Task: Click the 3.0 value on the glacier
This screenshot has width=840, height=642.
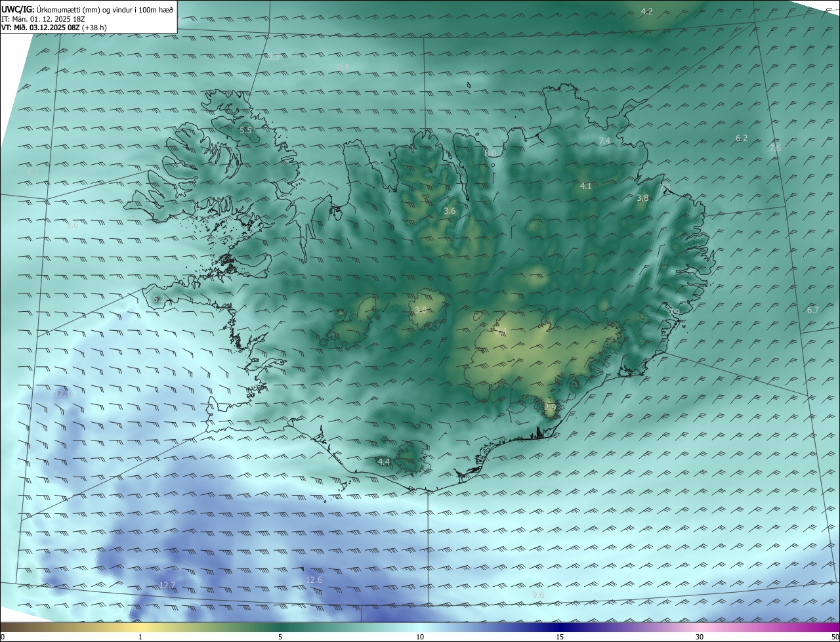Action: click(421, 310)
